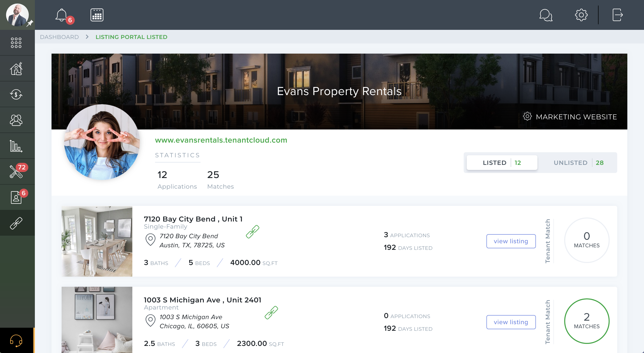Click the 12 Applications statistic

point(177,180)
